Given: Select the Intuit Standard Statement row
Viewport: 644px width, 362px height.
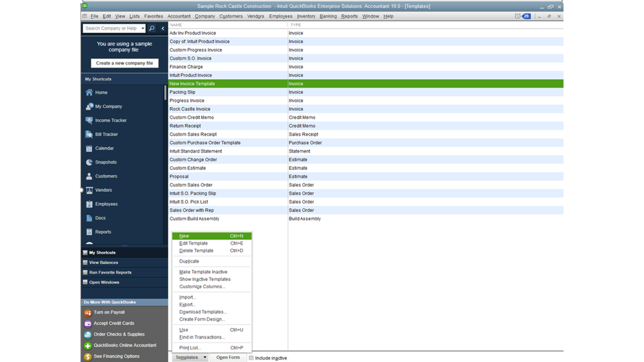Looking at the screenshot, I should 366,151.
